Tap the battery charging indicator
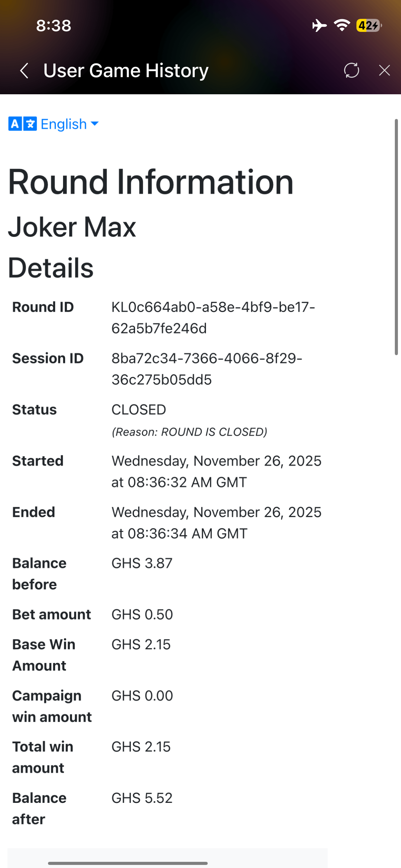401x868 pixels. tap(369, 25)
